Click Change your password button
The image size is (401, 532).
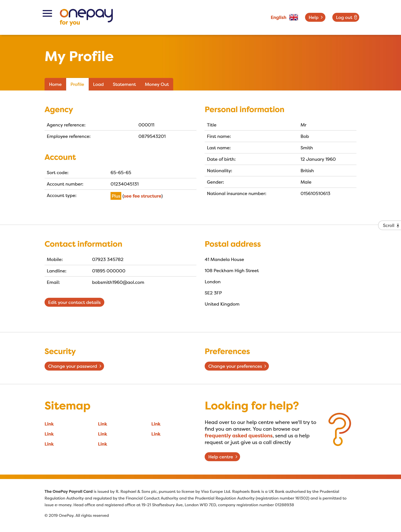[74, 366]
